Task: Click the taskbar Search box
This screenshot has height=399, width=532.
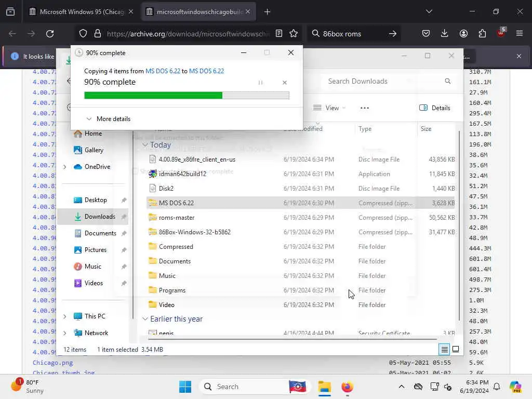Action: tap(255, 387)
